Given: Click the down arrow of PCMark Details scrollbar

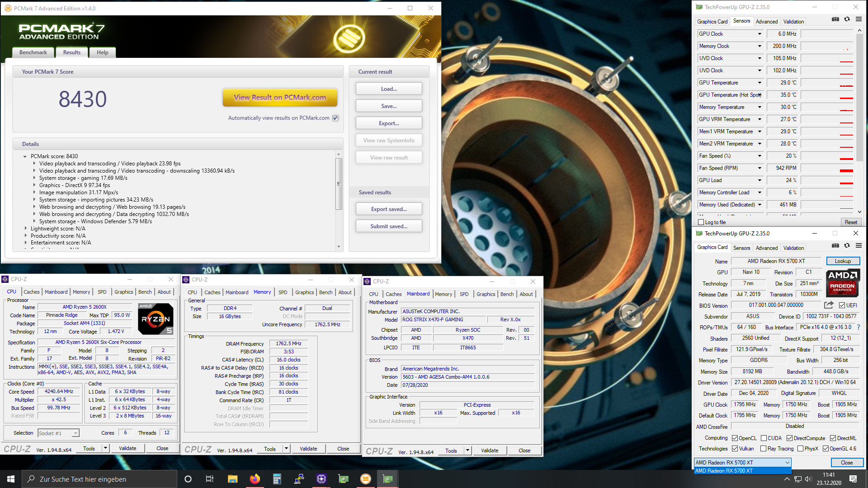Looking at the screenshot, I should tap(339, 247).
